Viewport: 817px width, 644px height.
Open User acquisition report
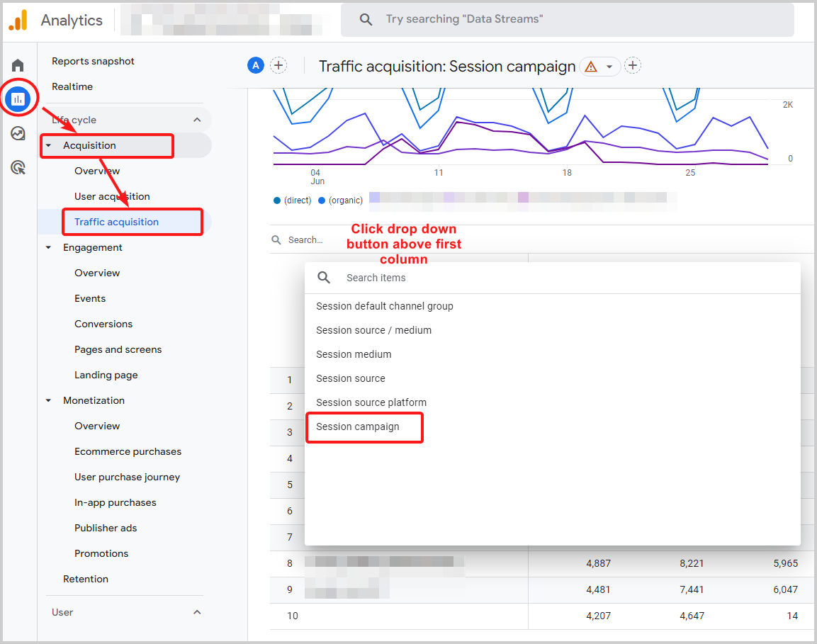(x=112, y=196)
